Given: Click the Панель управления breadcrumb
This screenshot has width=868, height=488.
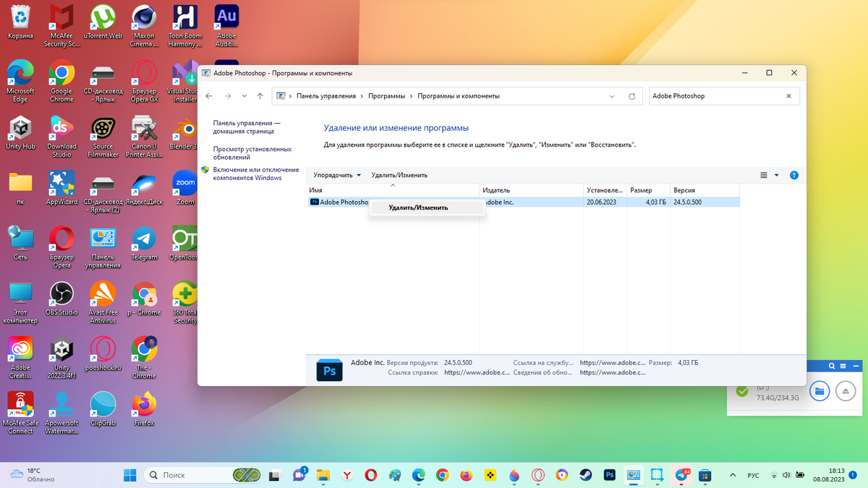Looking at the screenshot, I should tap(326, 96).
